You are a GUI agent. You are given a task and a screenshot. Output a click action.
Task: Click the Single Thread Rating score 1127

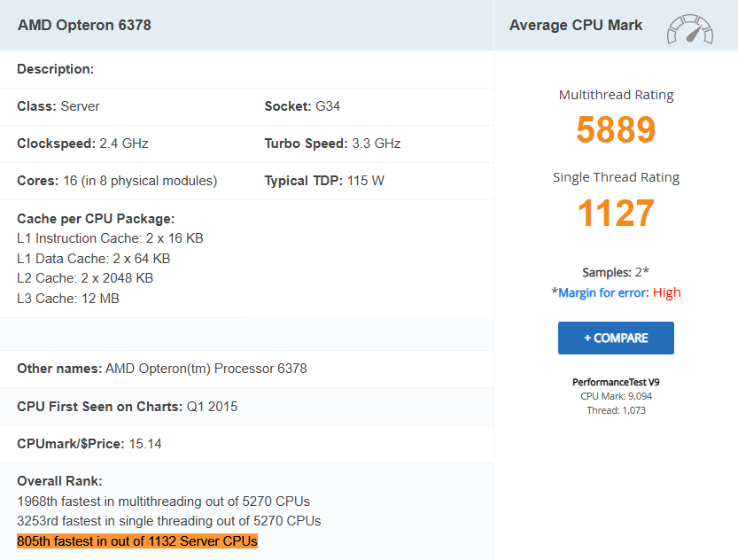coord(616,214)
